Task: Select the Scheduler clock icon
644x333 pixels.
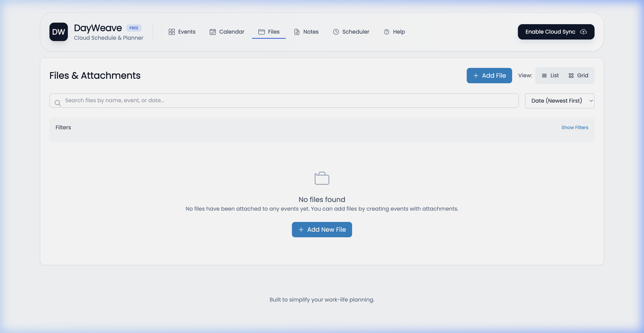Action: (x=336, y=32)
